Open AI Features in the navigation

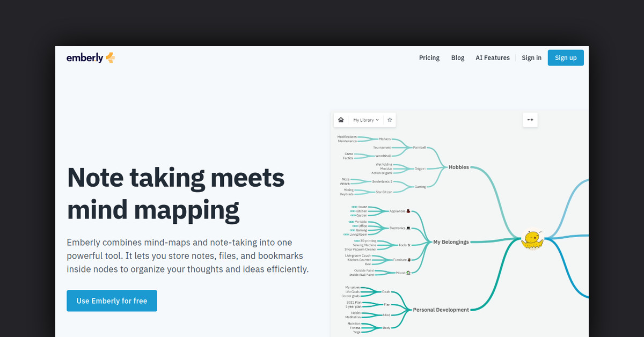pyautogui.click(x=492, y=58)
